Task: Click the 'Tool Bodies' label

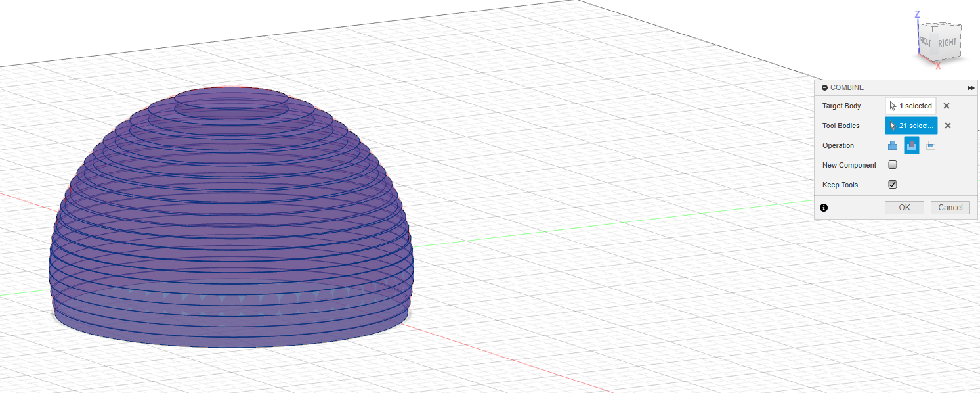Action: [x=841, y=126]
